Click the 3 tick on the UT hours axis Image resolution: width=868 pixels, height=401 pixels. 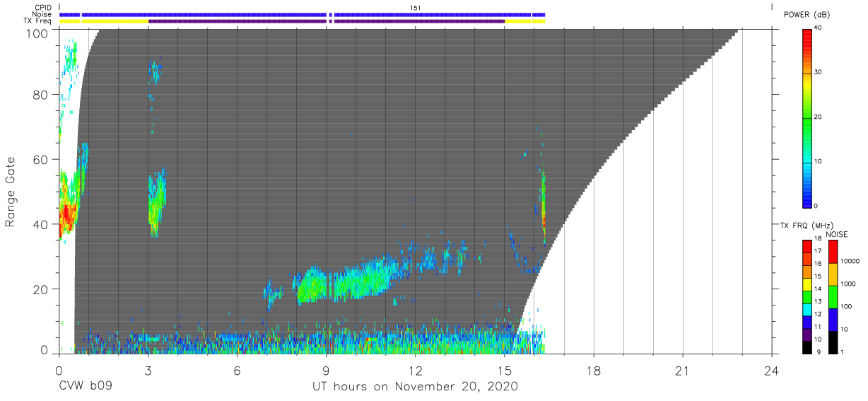pyautogui.click(x=148, y=370)
